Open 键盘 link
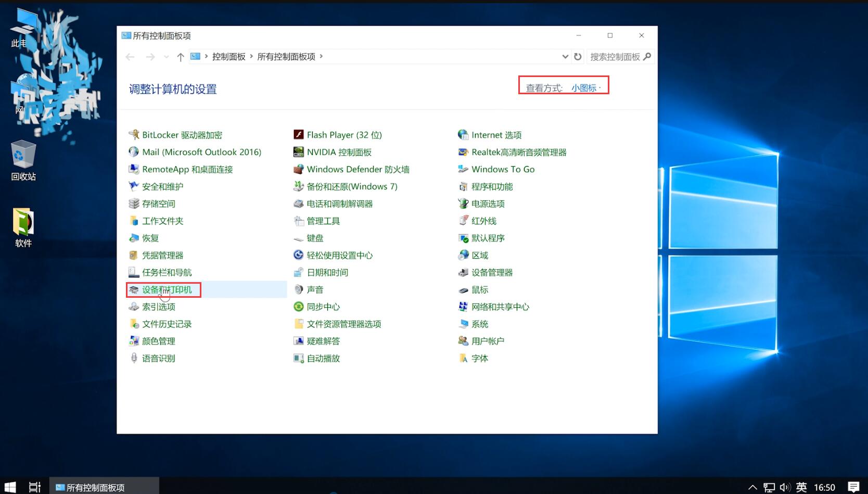The height and width of the screenshot is (494, 868). tap(315, 238)
